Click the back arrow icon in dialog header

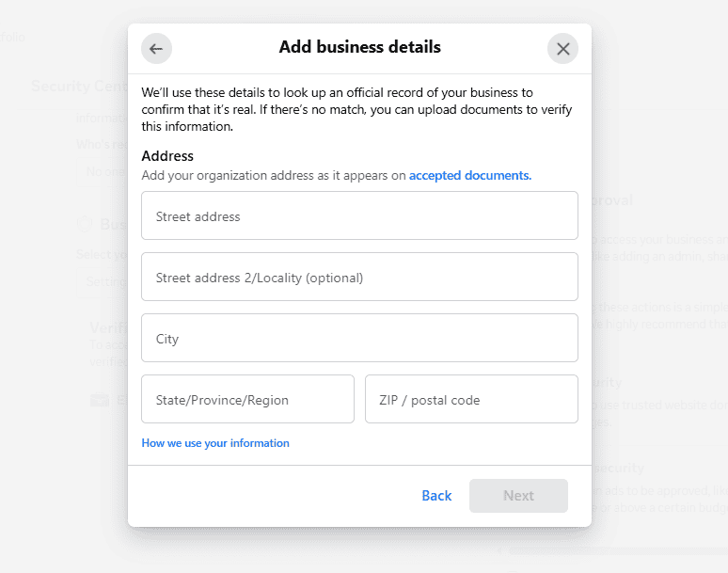pyautogui.click(x=156, y=49)
